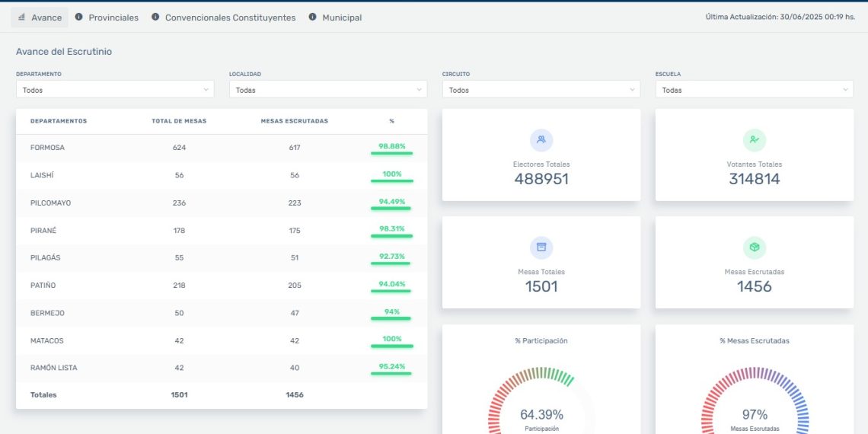Image resolution: width=868 pixels, height=434 pixels.
Task: Open the Circuito selection dropdown
Action: pos(541,90)
